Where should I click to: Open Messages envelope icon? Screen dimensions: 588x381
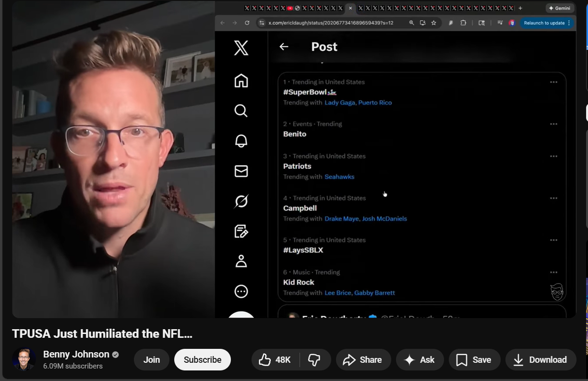coord(241,171)
